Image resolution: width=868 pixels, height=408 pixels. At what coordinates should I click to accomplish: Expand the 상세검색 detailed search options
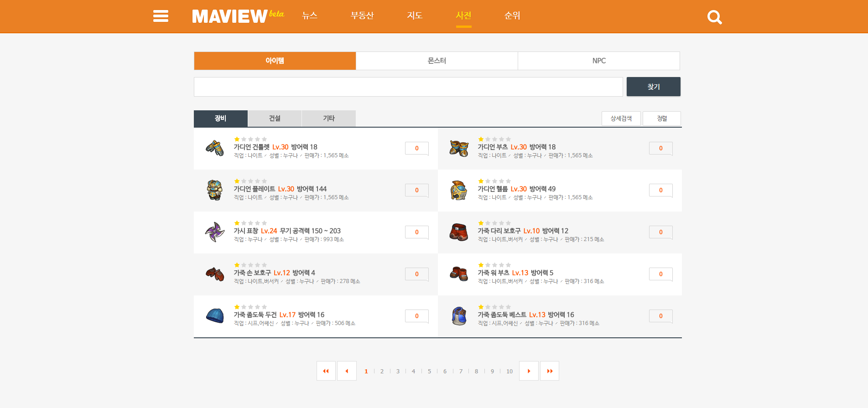(621, 119)
